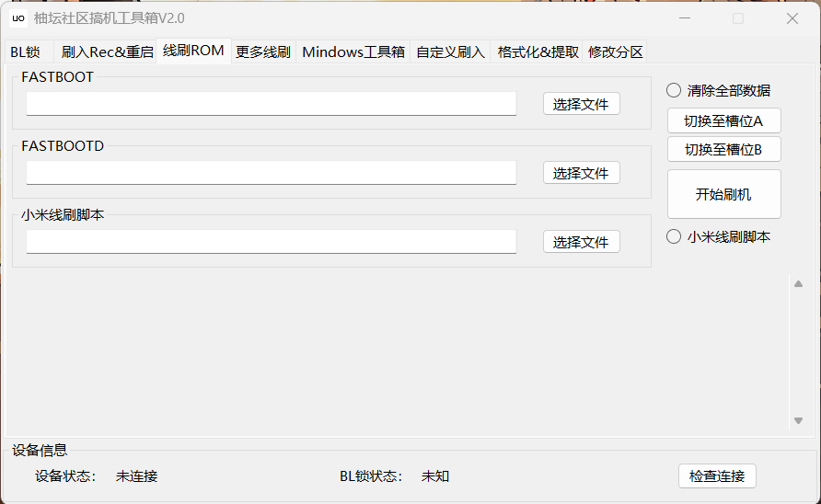
Task: Click 切换至槽位A button
Action: (x=724, y=120)
